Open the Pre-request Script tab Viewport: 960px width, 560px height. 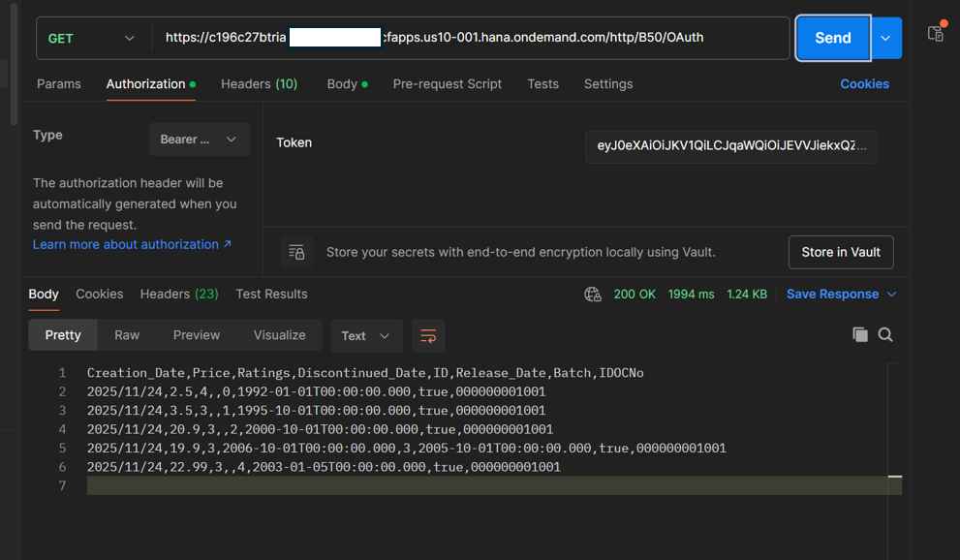coord(447,84)
